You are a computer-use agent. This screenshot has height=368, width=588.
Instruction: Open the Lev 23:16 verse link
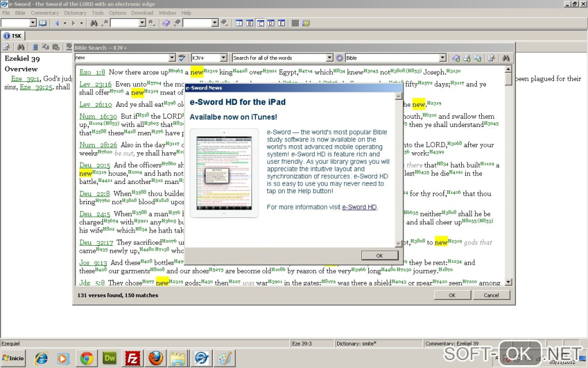point(95,84)
